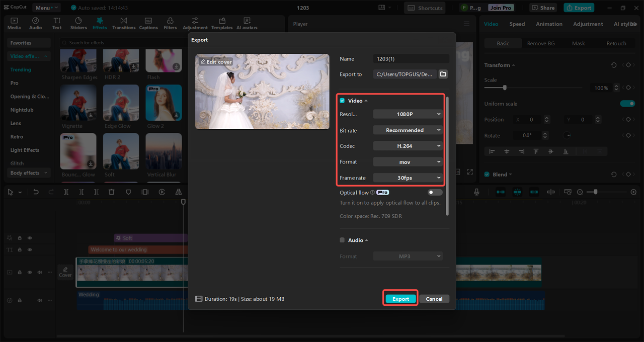
Task: Check the Audio export checkbox
Action: tap(342, 240)
